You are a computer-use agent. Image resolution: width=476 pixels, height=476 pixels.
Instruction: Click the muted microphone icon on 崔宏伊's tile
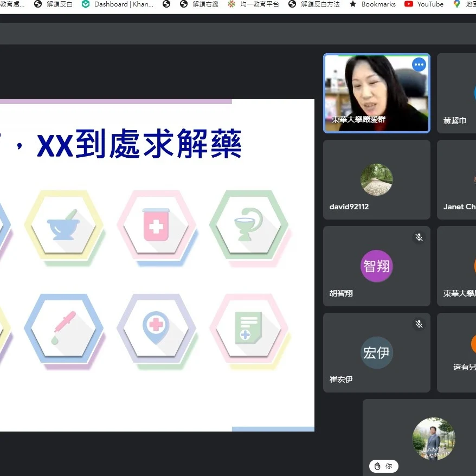pos(419,324)
